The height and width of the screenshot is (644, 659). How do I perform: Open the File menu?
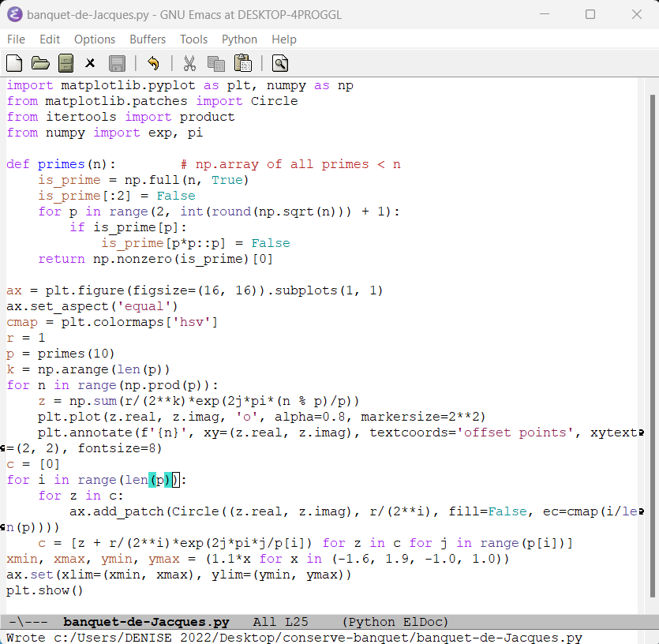pyautogui.click(x=16, y=39)
